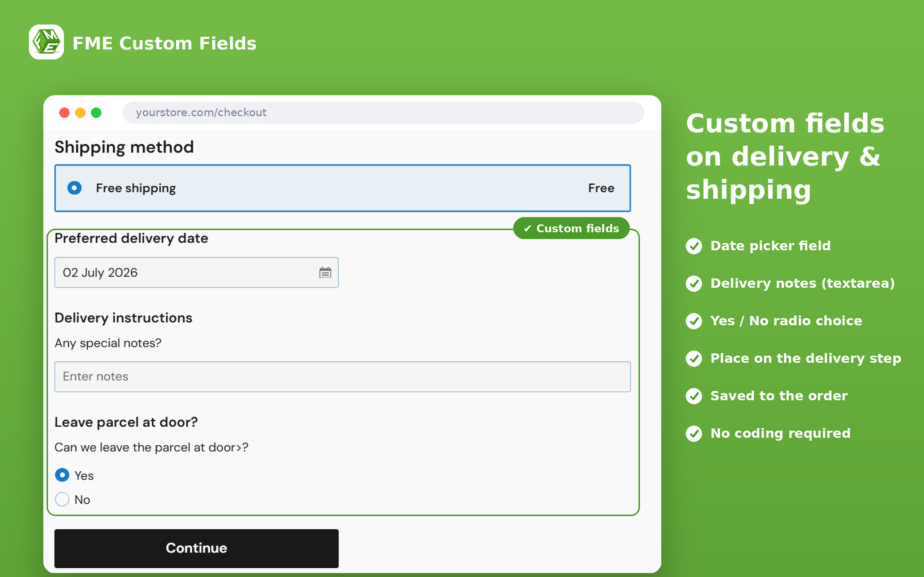
Task: Select the Free shipping radio button
Action: coord(74,188)
